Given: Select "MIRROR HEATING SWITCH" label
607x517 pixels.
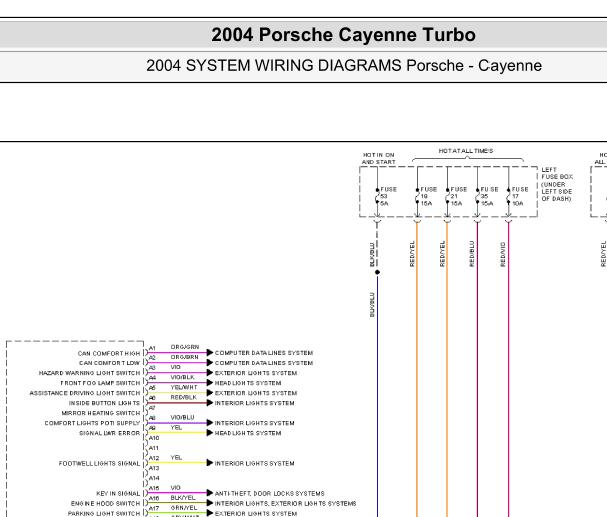Looking at the screenshot, I should 101,413.
